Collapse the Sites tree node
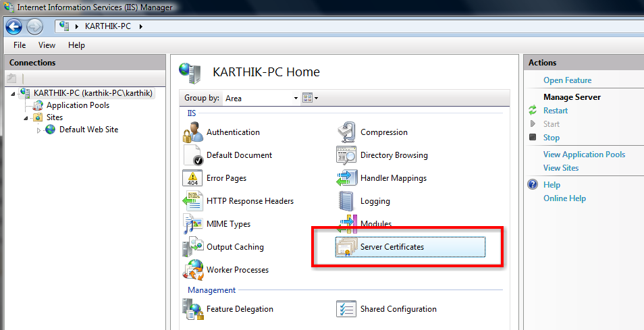644x330 pixels. coord(26,118)
